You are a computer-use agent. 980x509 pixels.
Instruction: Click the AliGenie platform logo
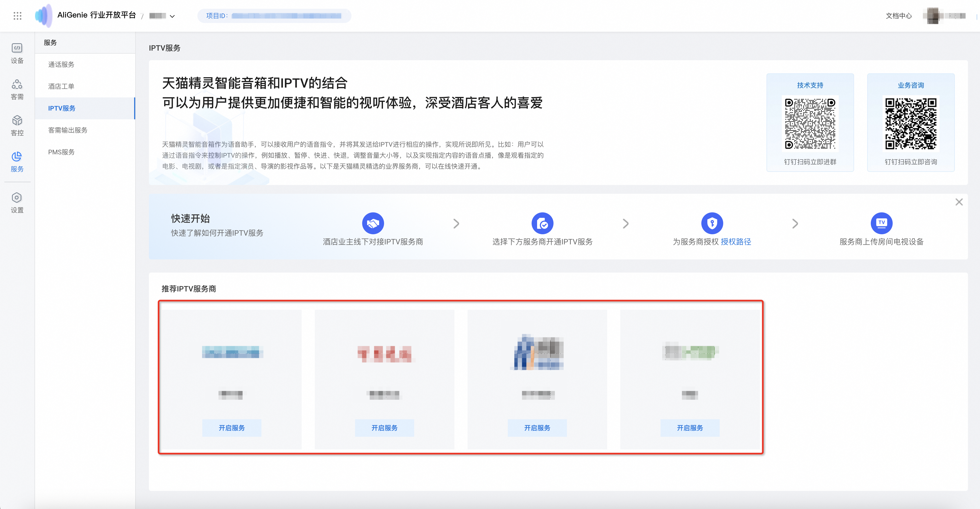click(43, 16)
